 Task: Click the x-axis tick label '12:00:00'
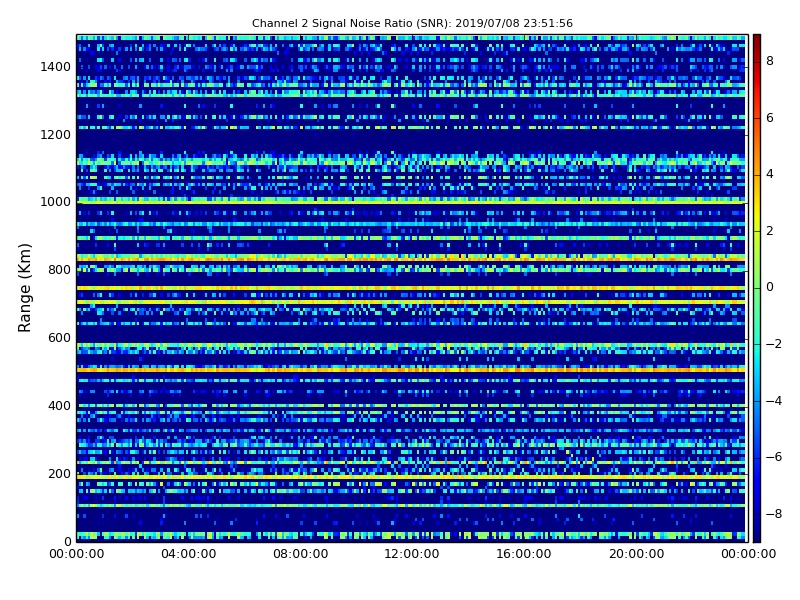tap(412, 554)
